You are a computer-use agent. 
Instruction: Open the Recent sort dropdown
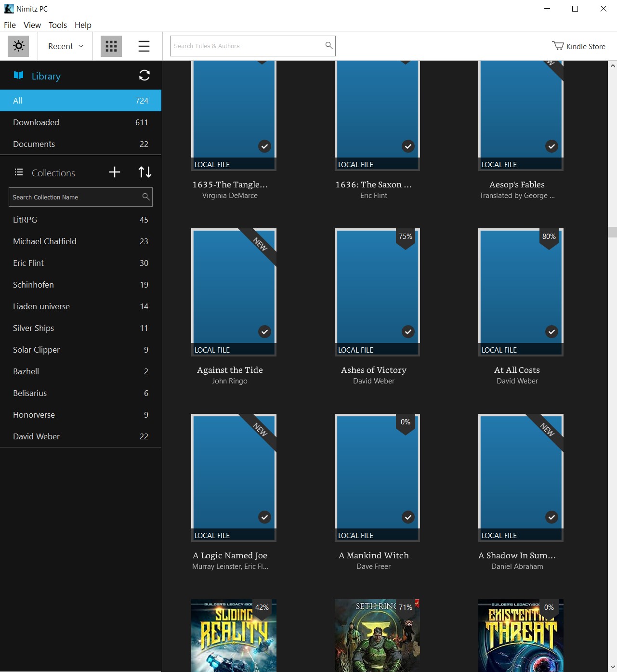65,46
